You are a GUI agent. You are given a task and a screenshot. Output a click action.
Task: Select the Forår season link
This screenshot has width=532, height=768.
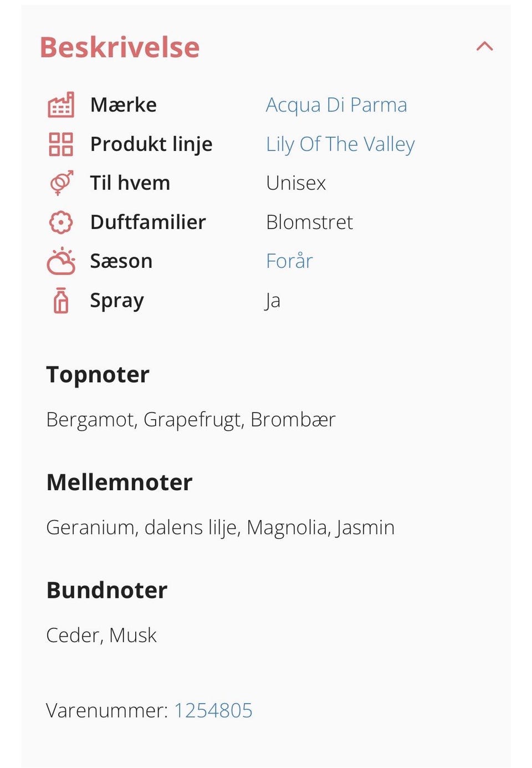[289, 261]
